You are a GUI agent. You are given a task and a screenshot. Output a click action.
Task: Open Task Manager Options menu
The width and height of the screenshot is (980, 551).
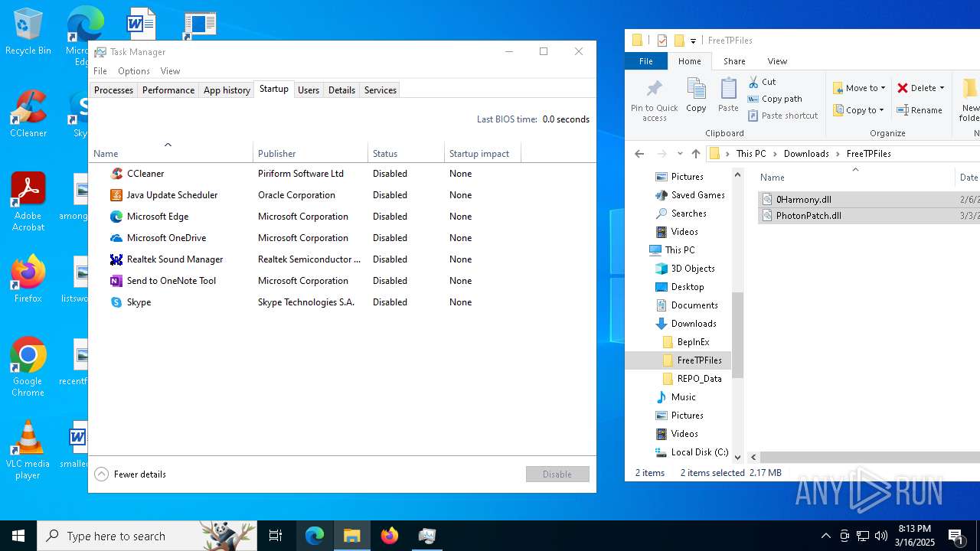coord(134,71)
